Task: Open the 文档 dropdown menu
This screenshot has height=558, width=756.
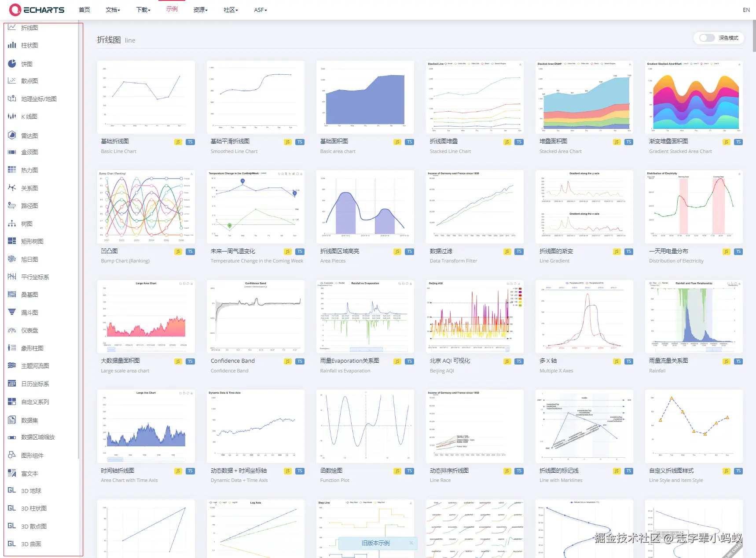Action: [x=113, y=10]
